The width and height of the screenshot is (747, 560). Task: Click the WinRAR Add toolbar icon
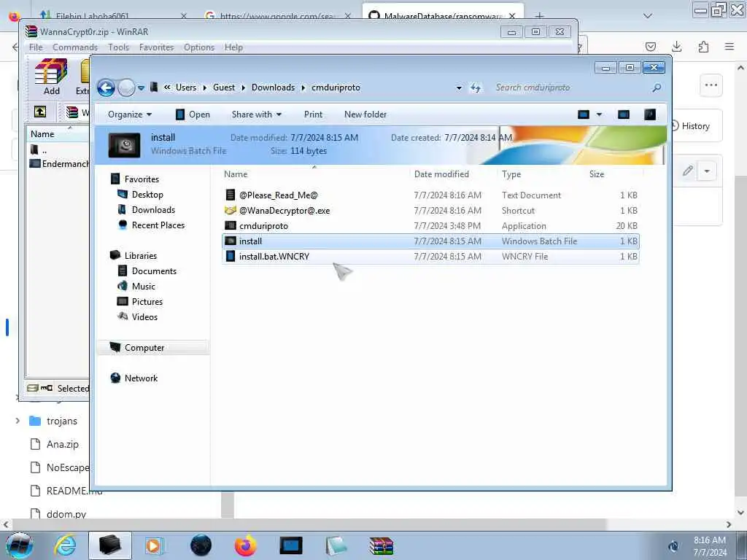52,77
